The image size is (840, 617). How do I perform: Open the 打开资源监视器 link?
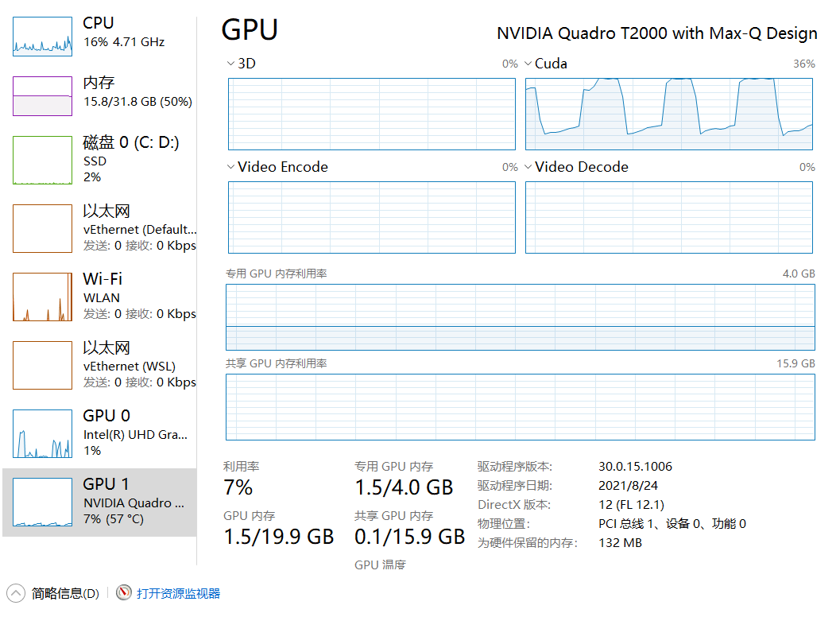pos(178,593)
